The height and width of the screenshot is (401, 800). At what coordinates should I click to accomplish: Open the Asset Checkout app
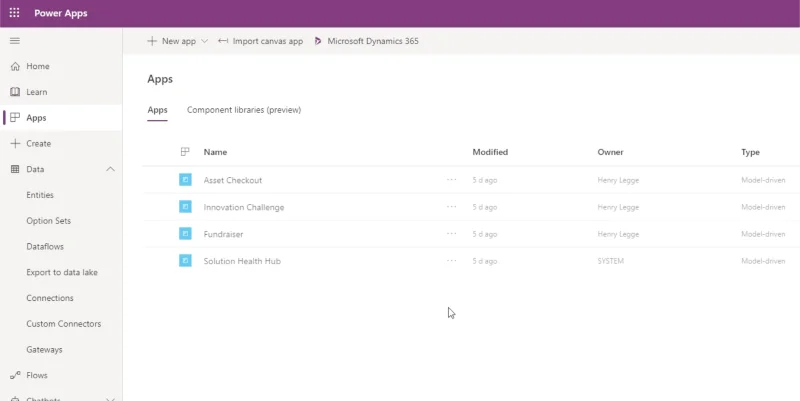tap(233, 180)
